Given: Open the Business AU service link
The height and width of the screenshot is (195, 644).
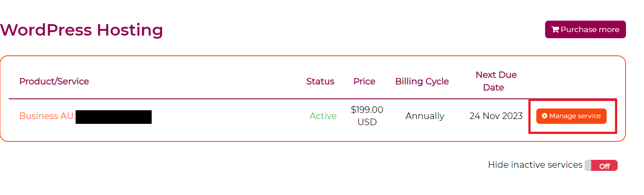Looking at the screenshot, I should click(x=47, y=116).
